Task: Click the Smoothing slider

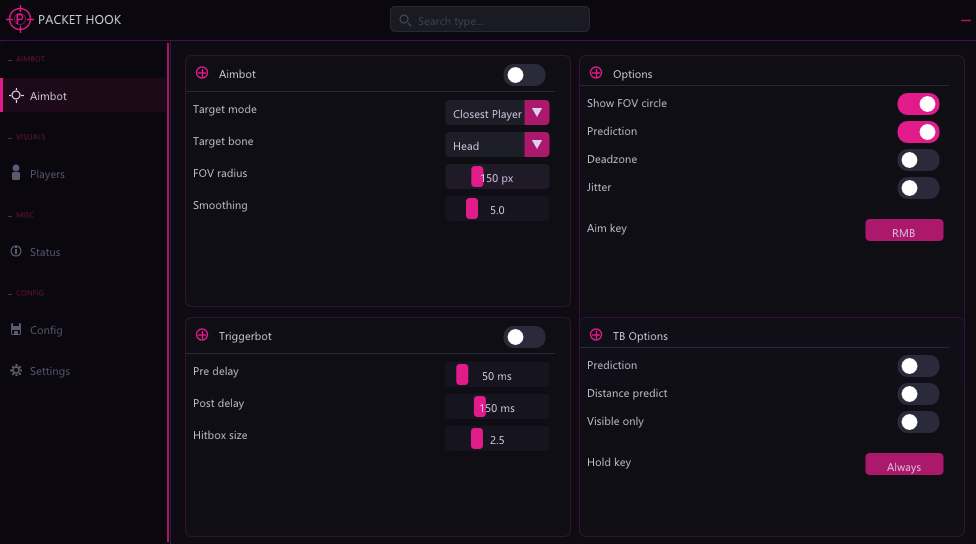Action: (x=497, y=209)
